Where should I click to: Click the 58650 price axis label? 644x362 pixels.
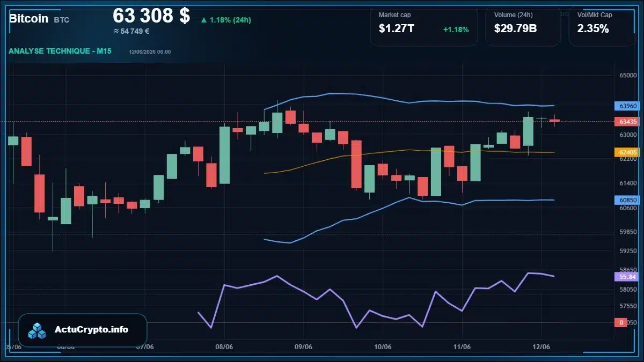click(628, 270)
